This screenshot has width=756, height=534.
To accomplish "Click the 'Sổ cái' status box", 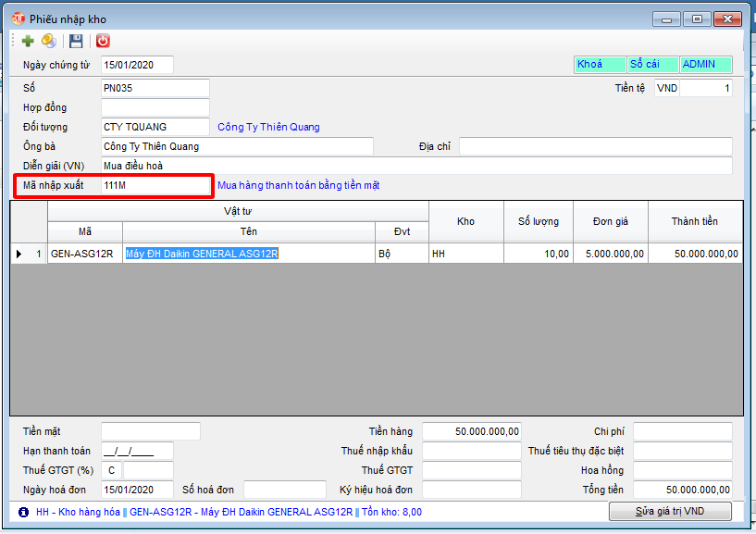I will click(x=651, y=65).
